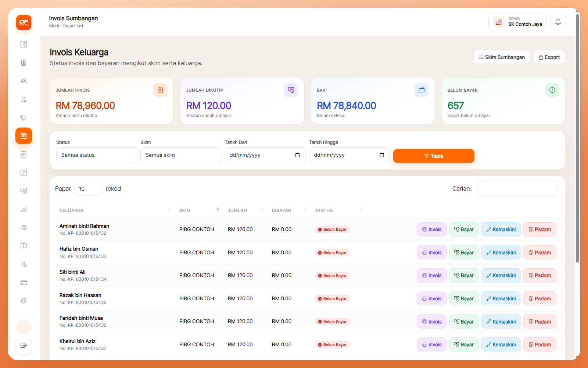Click the page vertical scrollbar
This screenshot has height=368, width=588.
coord(578,138)
